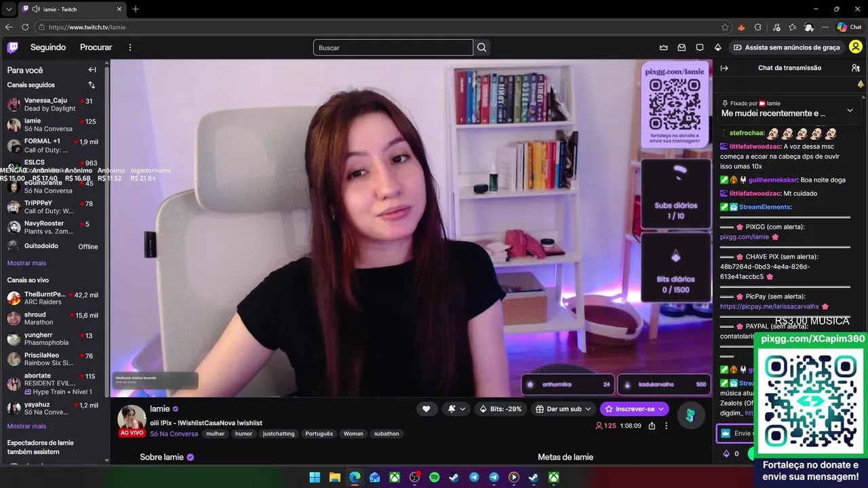
Task: Open the abortate channel with Hype Train
Action: 52,384
